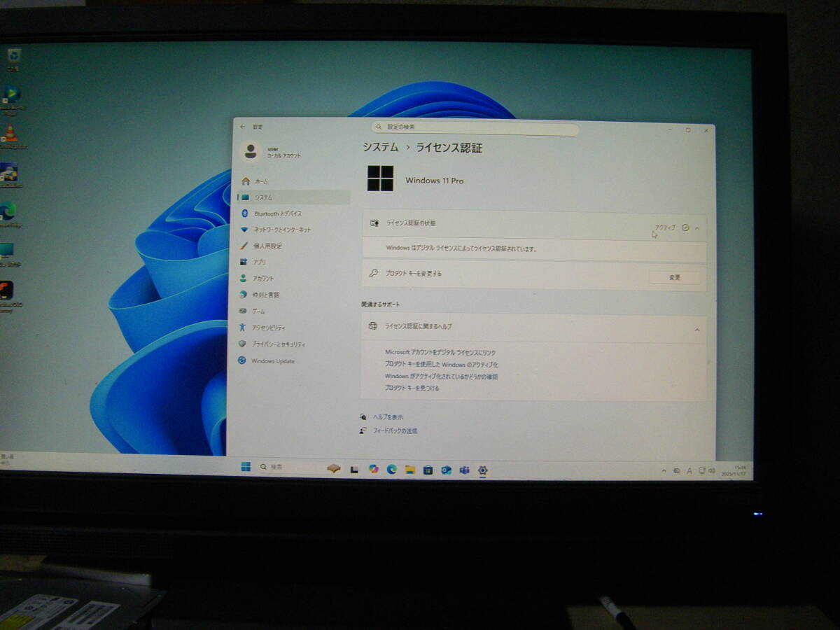The width and height of the screenshot is (840, 630).
Task: Click the Windows 11 Pro logo
Action: coord(380,178)
